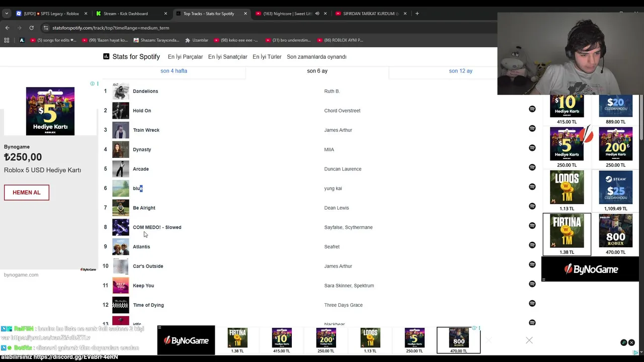The image size is (644, 362).
Task: Click the artist name Duncan Laurence
Action: pyautogui.click(x=343, y=169)
